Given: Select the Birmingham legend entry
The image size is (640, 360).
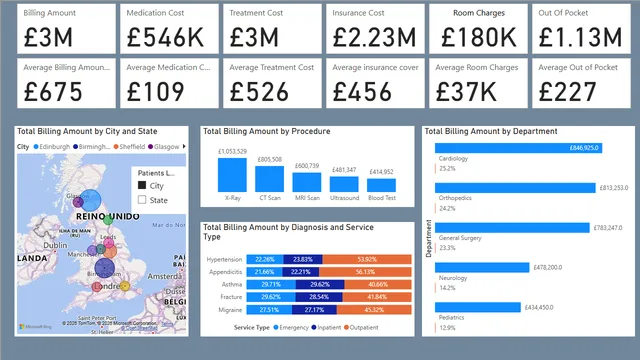Looking at the screenshot, I should coord(91,147).
